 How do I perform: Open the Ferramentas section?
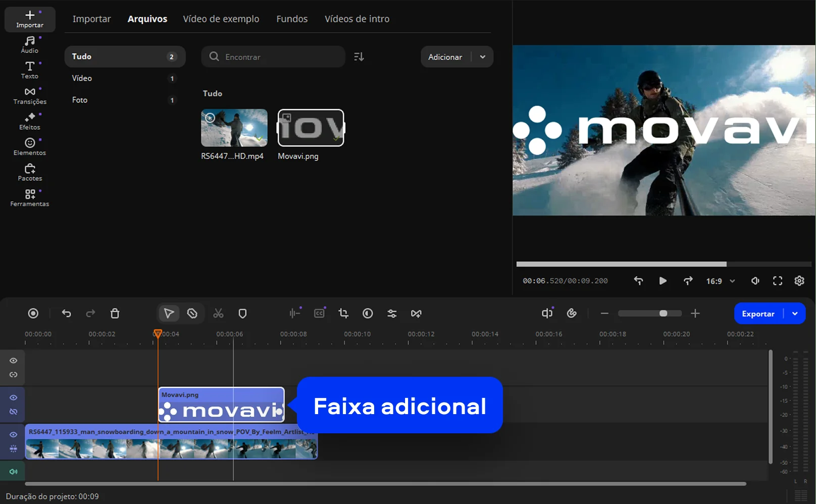click(30, 198)
